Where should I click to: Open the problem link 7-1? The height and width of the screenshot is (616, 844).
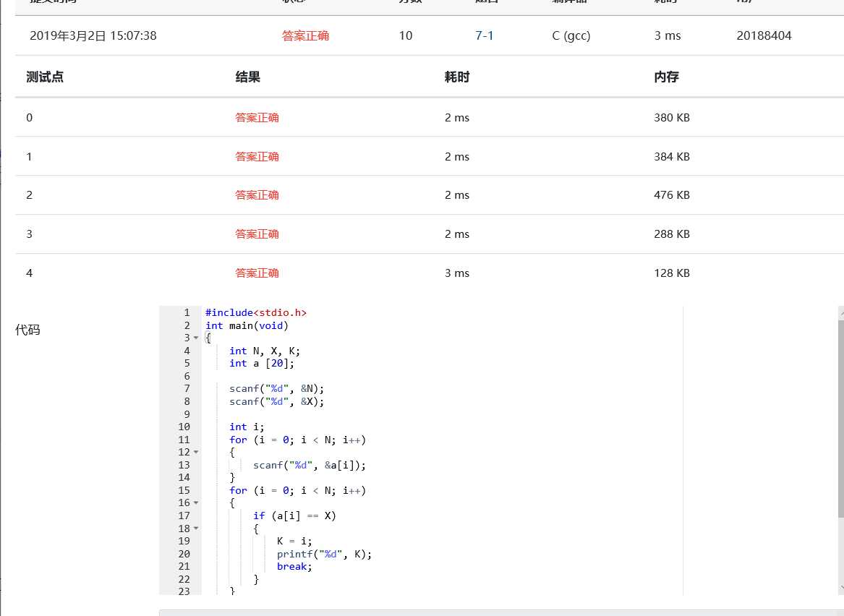(x=484, y=35)
